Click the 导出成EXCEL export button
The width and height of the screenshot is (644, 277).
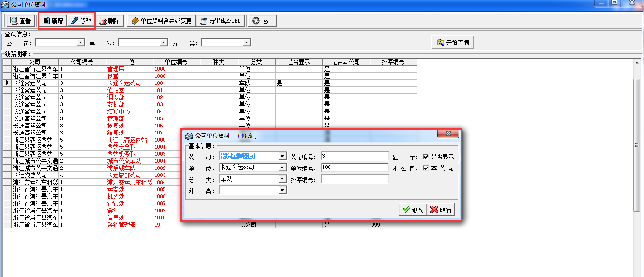221,21
